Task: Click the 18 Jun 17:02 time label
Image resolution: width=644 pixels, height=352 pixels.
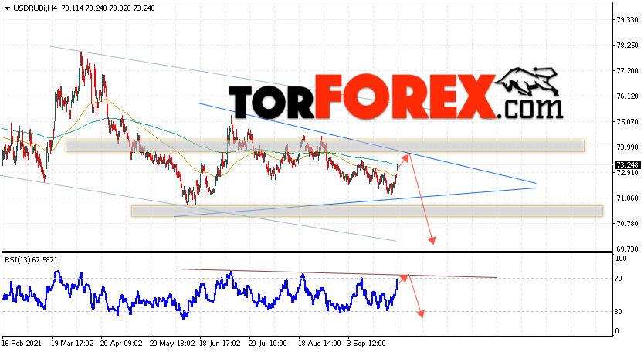Action: pos(220,344)
